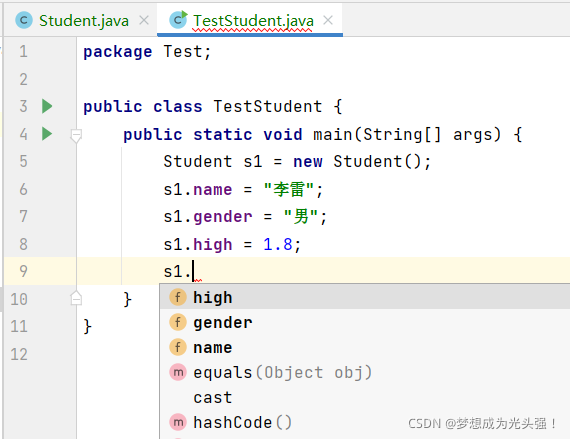Choose 'name' field completion suggestion
The width and height of the screenshot is (570, 439).
pyautogui.click(x=365, y=347)
